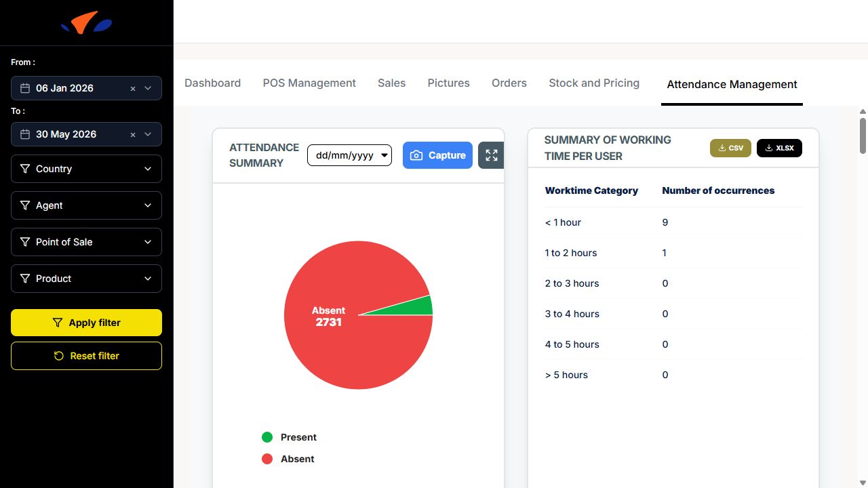Toggle Absent series in legend
This screenshot has width=868, height=488.
pyautogui.click(x=288, y=459)
